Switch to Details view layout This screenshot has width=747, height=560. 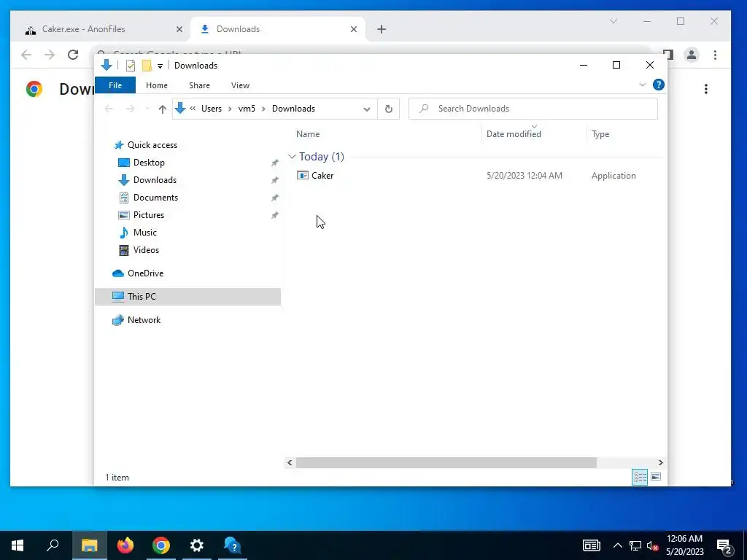point(640,477)
